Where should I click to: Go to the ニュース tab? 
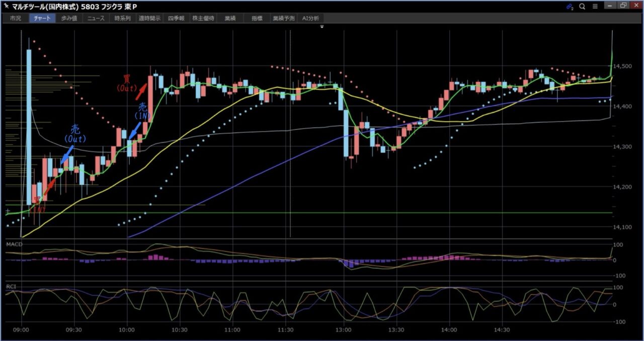pos(96,18)
